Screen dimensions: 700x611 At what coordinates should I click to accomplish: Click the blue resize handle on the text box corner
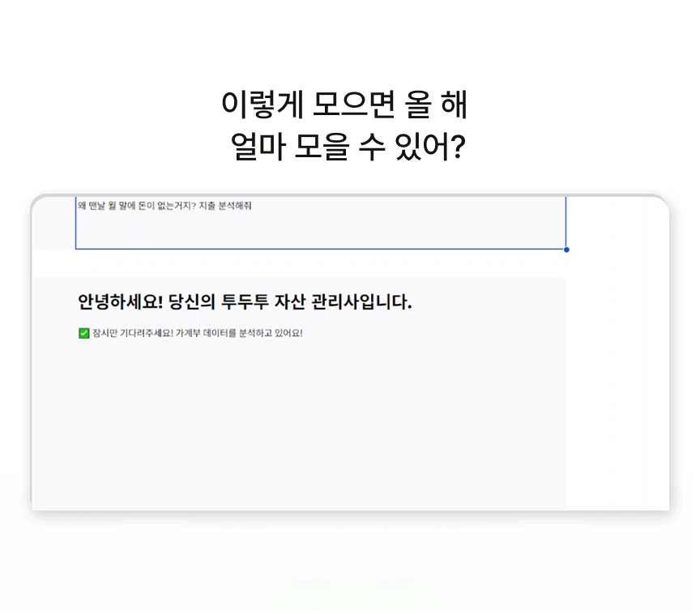click(566, 250)
